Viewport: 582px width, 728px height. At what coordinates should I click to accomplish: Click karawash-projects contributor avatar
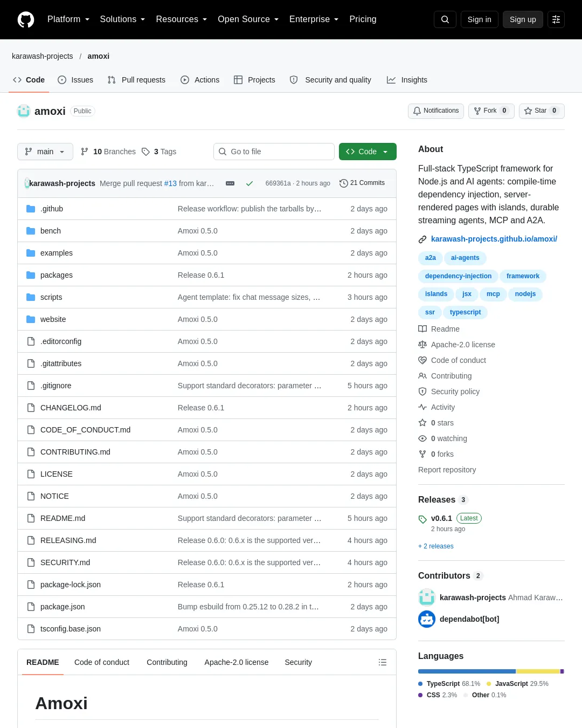427,597
